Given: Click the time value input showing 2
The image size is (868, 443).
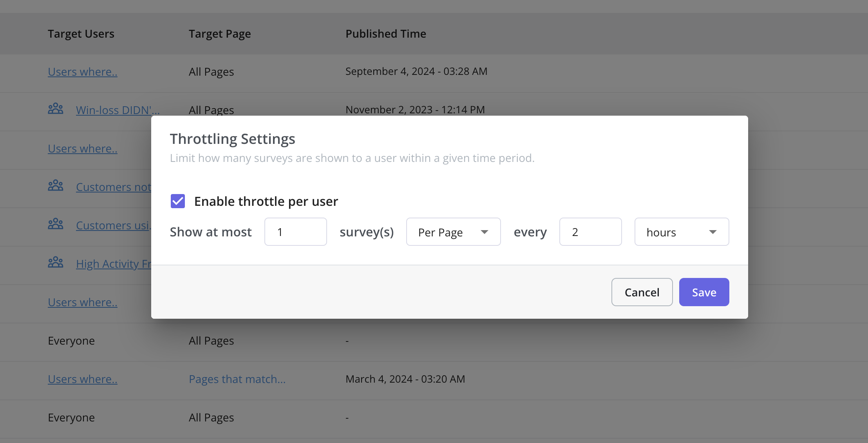Looking at the screenshot, I should click(x=591, y=232).
